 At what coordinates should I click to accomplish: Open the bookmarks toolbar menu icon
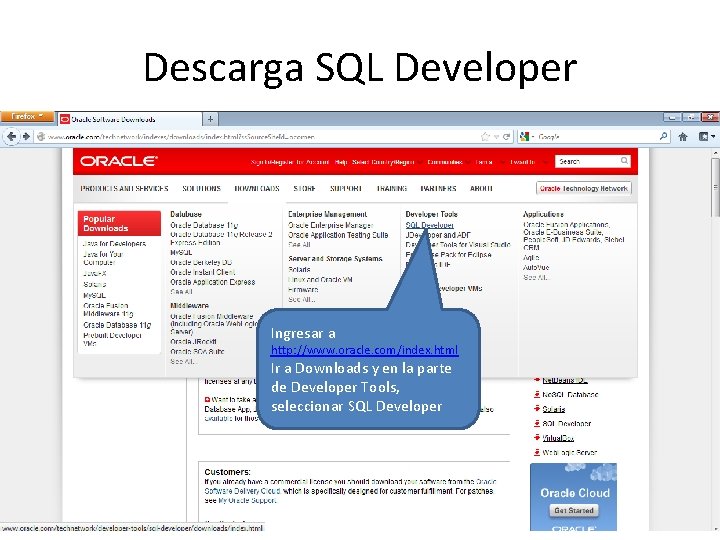click(706, 136)
